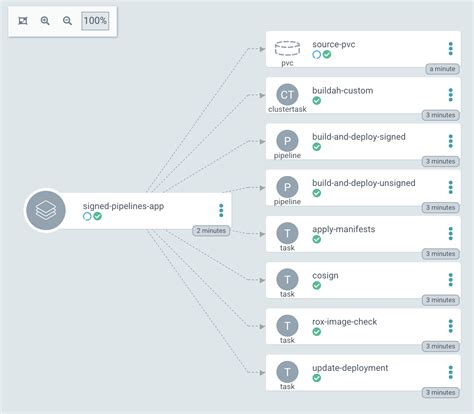Viewport: 474px width, 414px height.
Task: Click the 'pvc' kind label
Action: (x=287, y=63)
